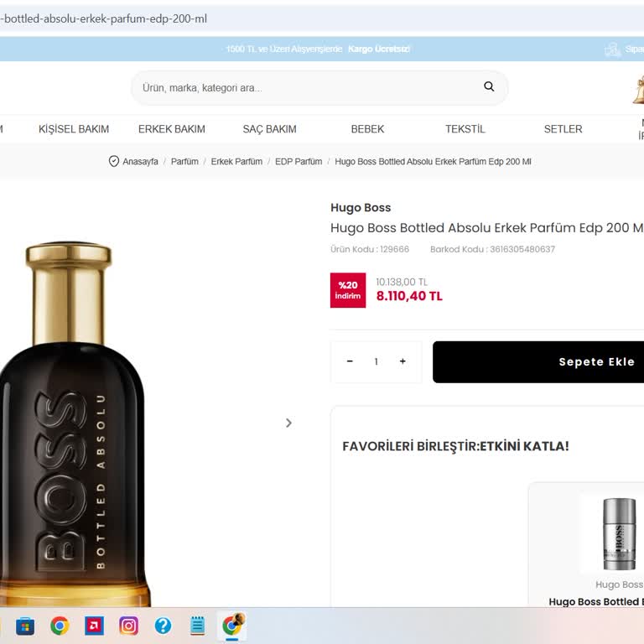644x644 pixels.
Task: Click product title Hugo Boss Bottled Absolu
Action: tap(487, 227)
